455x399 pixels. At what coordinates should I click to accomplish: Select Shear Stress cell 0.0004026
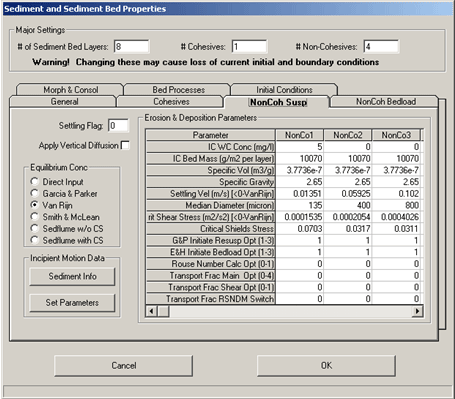click(x=396, y=217)
